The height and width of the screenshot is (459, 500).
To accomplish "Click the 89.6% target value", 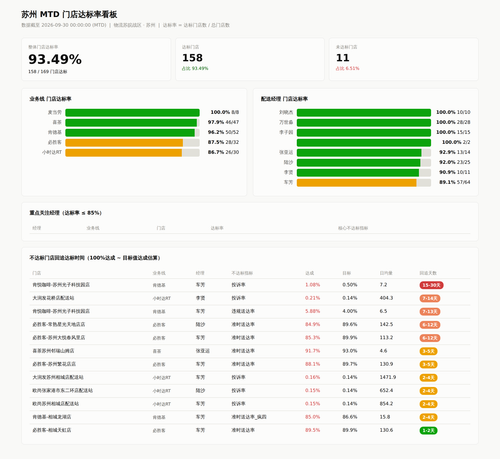I will click(x=350, y=324).
